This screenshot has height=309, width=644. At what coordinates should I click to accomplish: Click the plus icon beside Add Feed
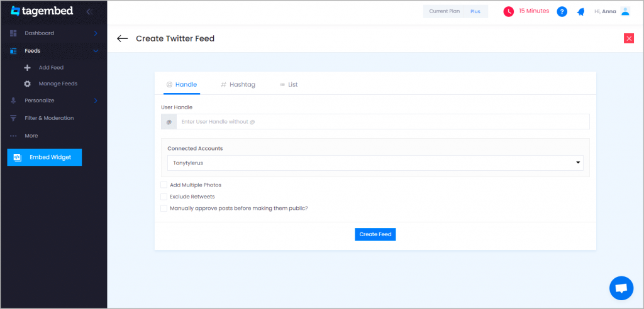click(x=28, y=68)
